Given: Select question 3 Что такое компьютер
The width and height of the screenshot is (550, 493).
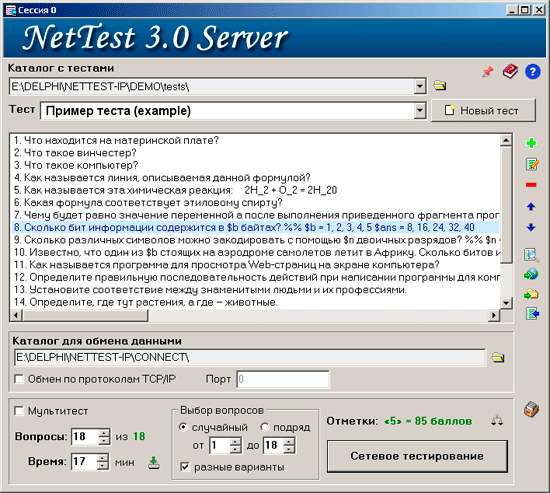Looking at the screenshot, I should (x=255, y=165).
